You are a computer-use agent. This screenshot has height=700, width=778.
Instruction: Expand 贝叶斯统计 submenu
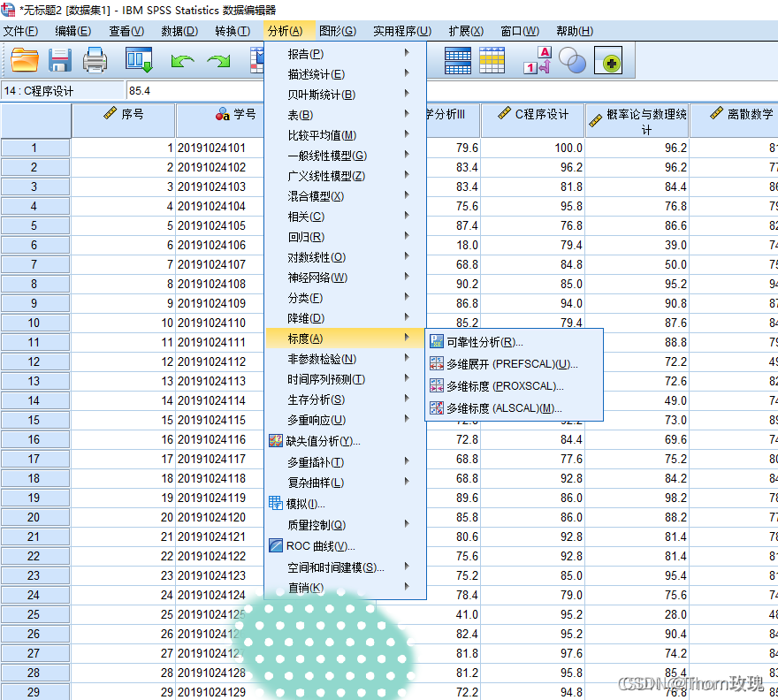point(346,95)
